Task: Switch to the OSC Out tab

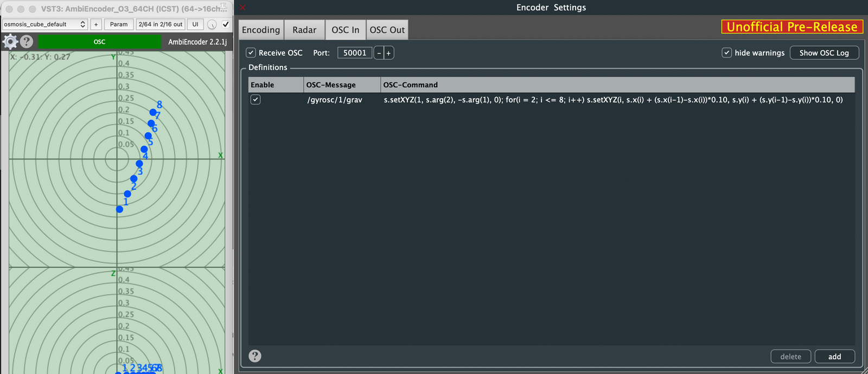Action: tap(387, 30)
